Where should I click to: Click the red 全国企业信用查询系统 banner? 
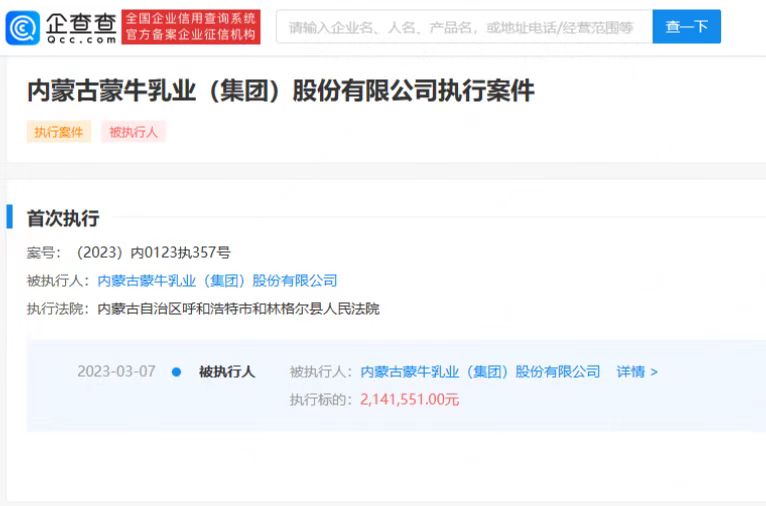(191, 27)
